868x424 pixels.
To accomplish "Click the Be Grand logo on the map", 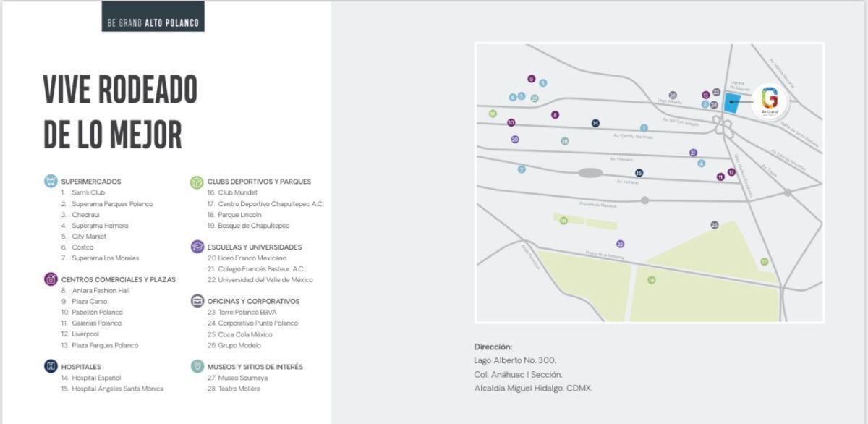I will point(770,103).
